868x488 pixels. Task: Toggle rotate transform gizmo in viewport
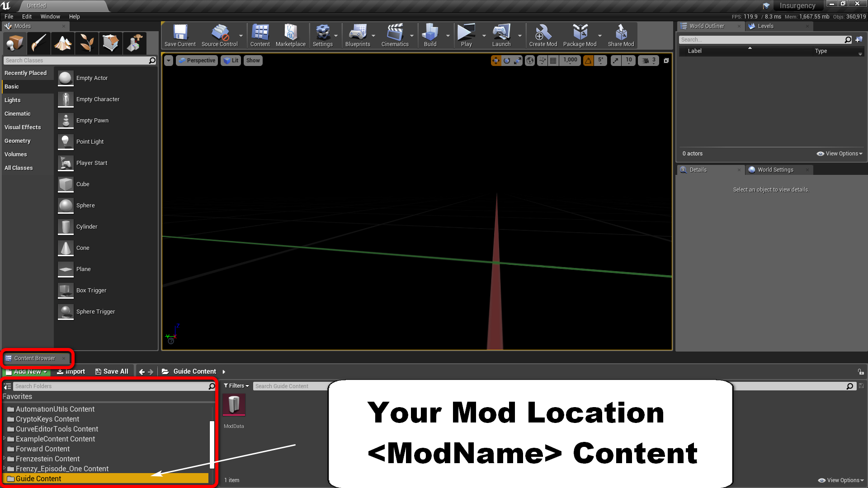[507, 61]
